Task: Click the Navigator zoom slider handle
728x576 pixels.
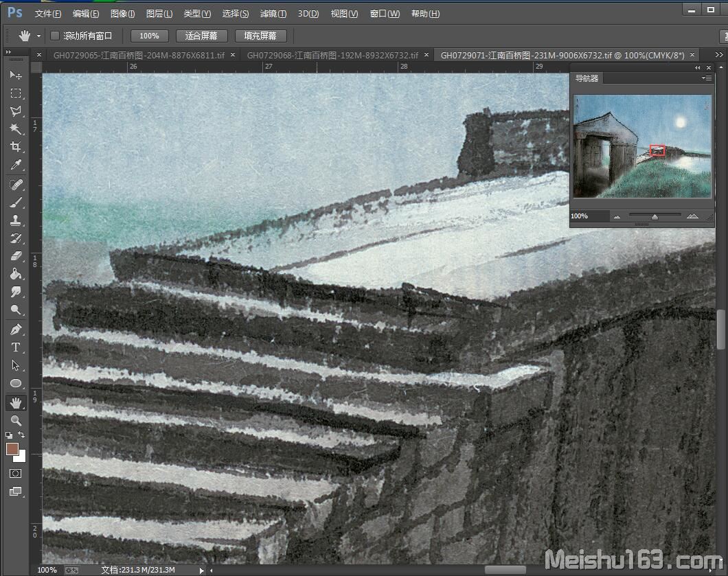Action: point(655,217)
